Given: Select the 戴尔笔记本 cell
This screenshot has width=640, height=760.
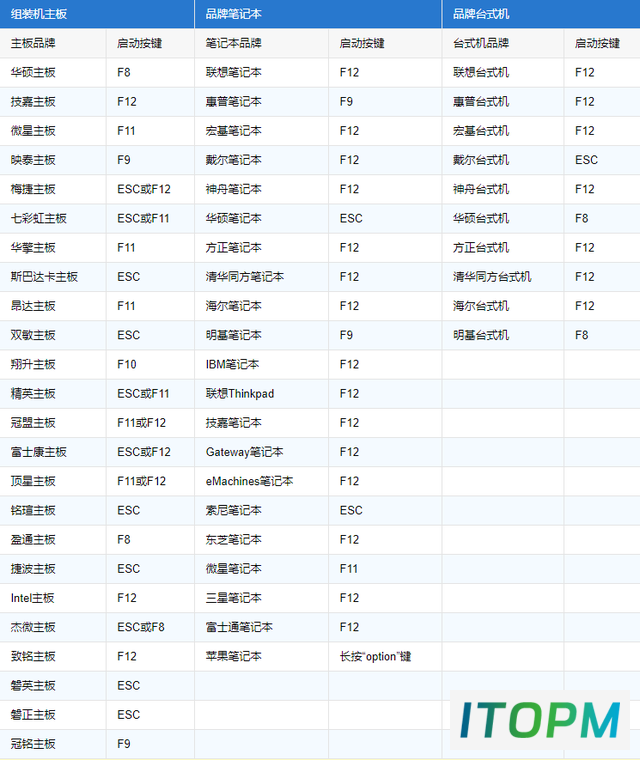Looking at the screenshot, I should pyautogui.click(x=261, y=160).
